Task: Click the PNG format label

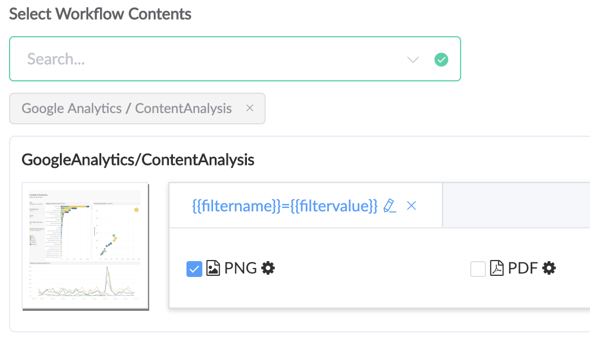Action: (240, 268)
